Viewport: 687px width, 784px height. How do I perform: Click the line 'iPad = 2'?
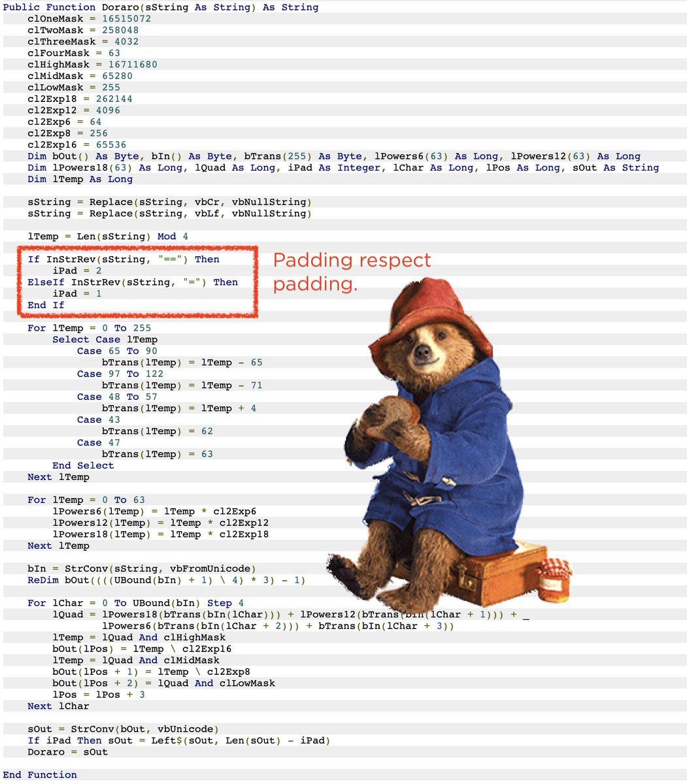[x=77, y=270]
